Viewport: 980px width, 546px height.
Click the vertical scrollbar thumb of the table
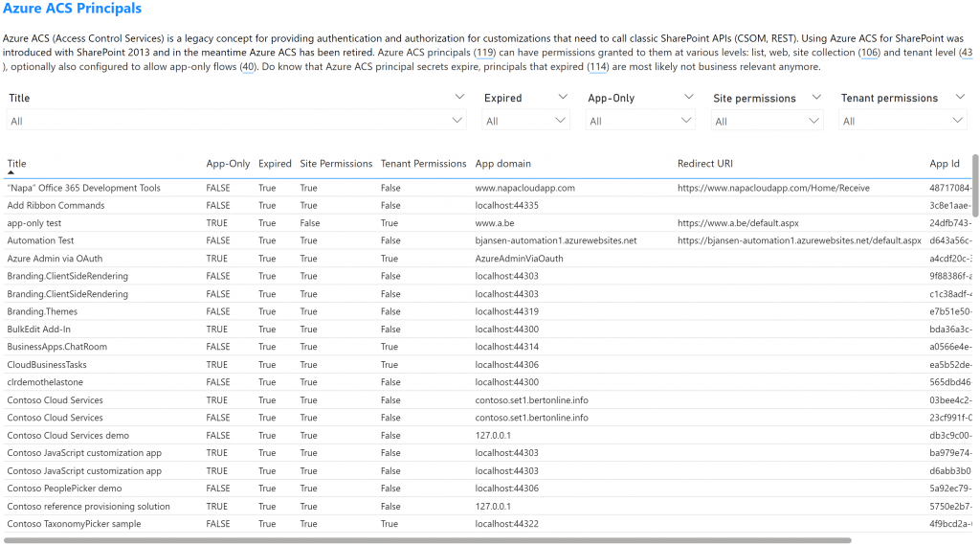point(975,185)
